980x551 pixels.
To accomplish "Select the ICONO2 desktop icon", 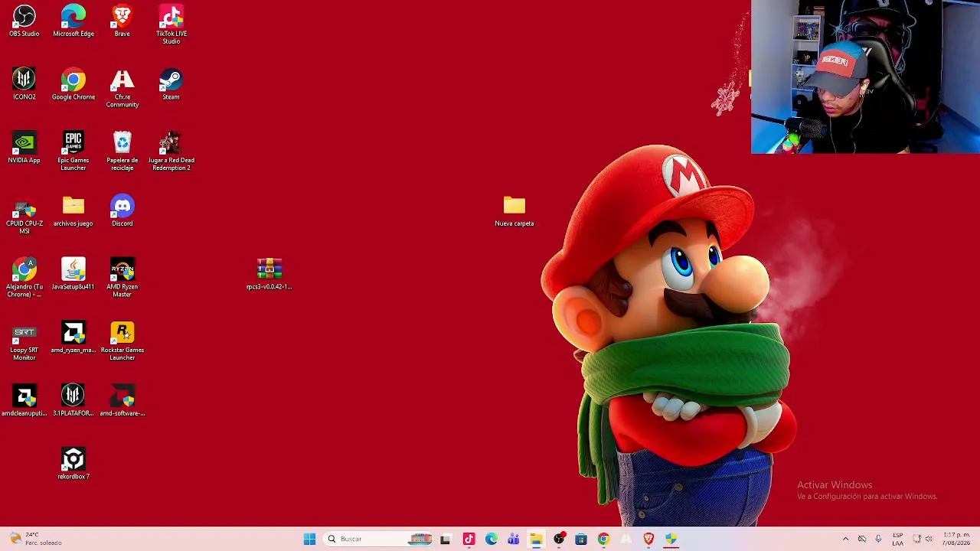I will [24, 84].
